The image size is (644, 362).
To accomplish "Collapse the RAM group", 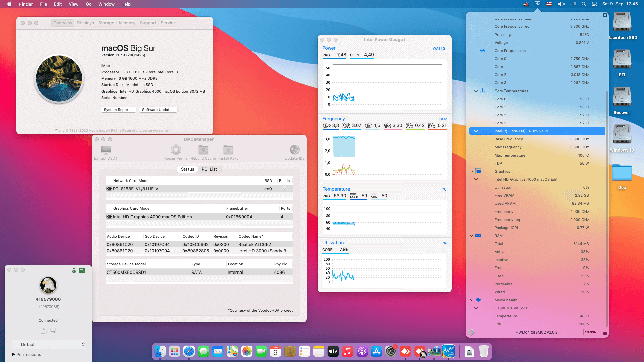I will pyautogui.click(x=472, y=236).
